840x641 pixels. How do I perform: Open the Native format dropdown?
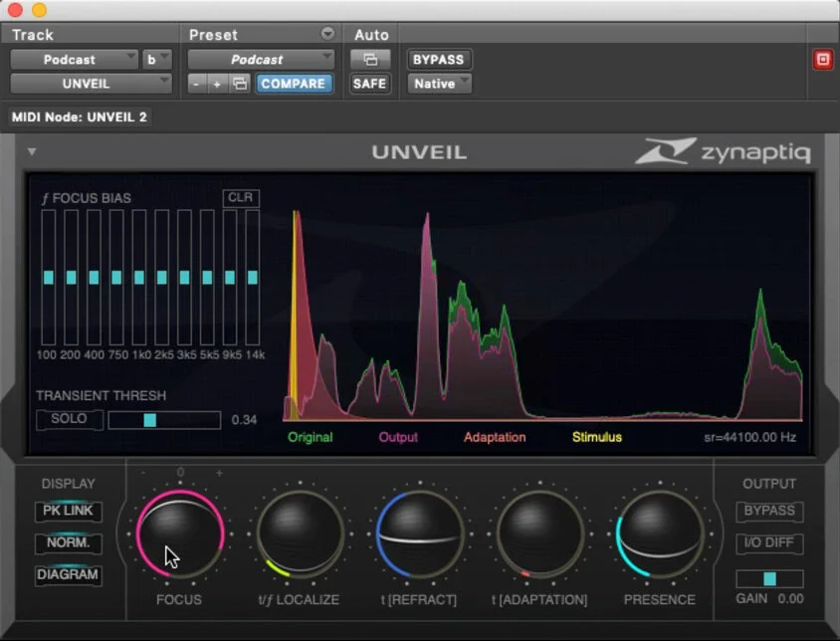(x=439, y=84)
